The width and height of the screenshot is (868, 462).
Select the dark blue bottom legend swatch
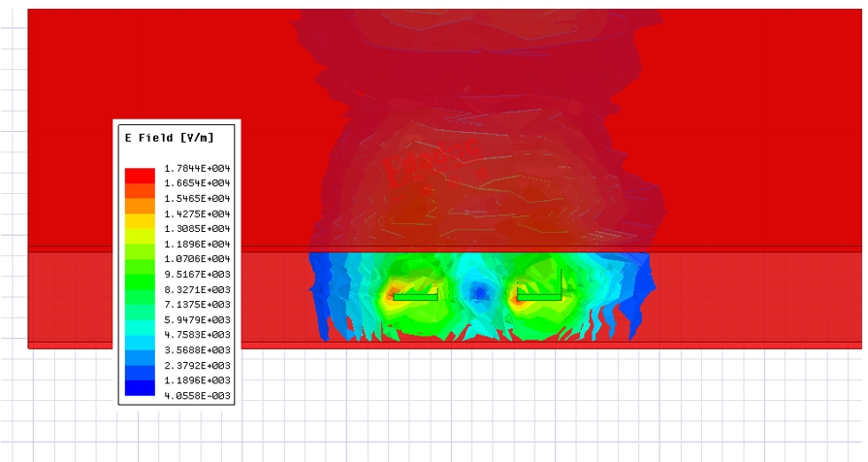tap(140, 388)
